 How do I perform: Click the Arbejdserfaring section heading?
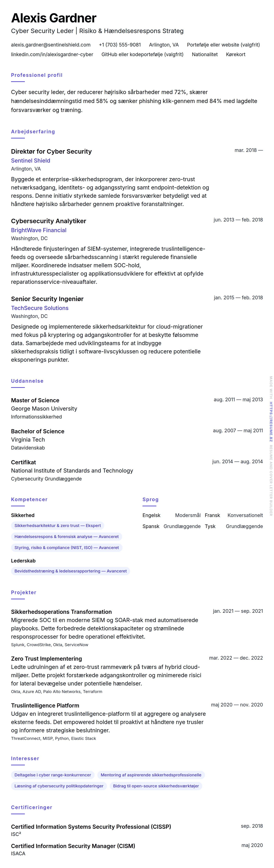(x=33, y=132)
